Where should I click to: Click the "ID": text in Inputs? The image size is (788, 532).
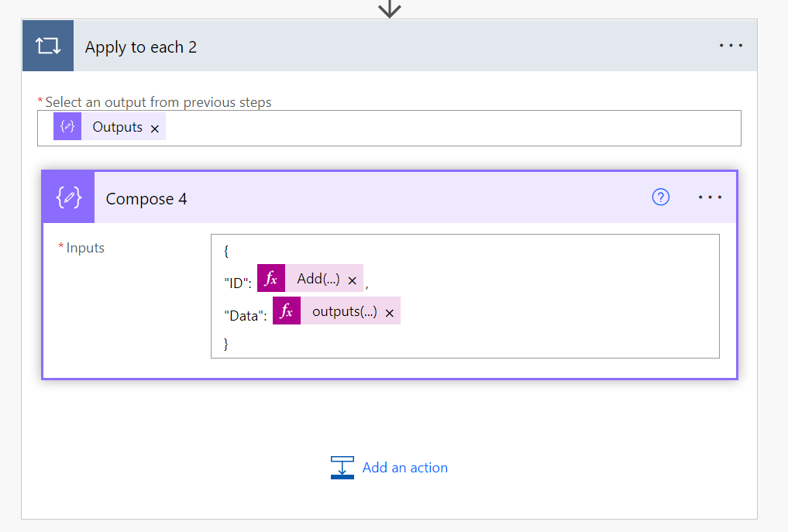click(238, 283)
